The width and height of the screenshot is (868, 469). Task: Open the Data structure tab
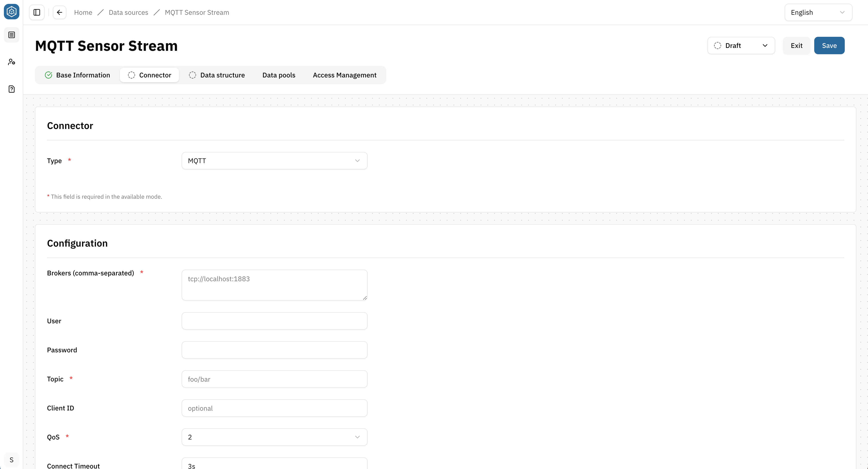click(217, 75)
